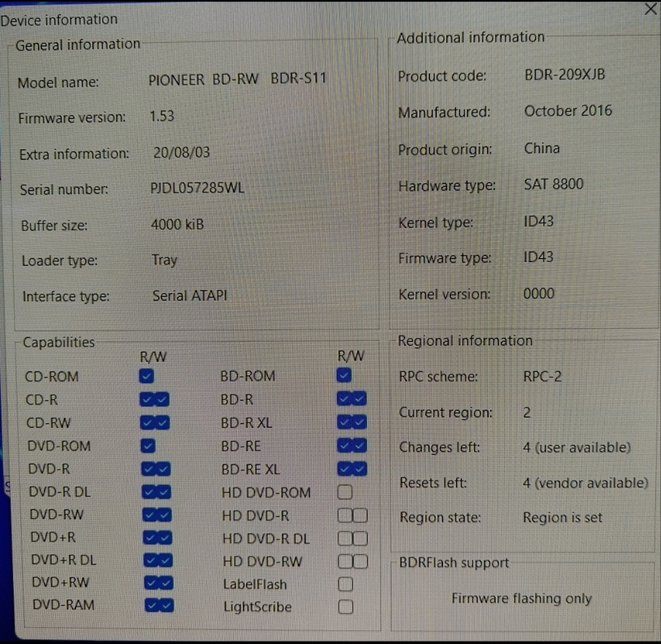Select product code "BDR-209XJB"
The image size is (661, 644).
pyautogui.click(x=564, y=75)
